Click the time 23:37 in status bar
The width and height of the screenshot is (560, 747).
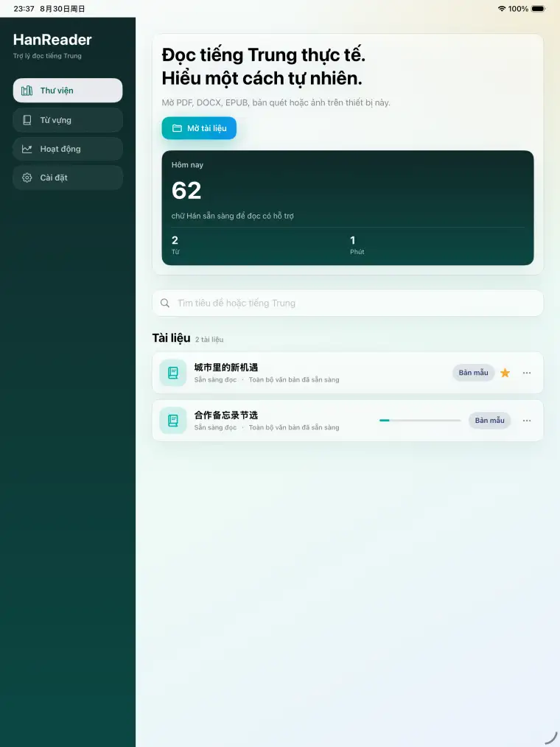point(24,9)
